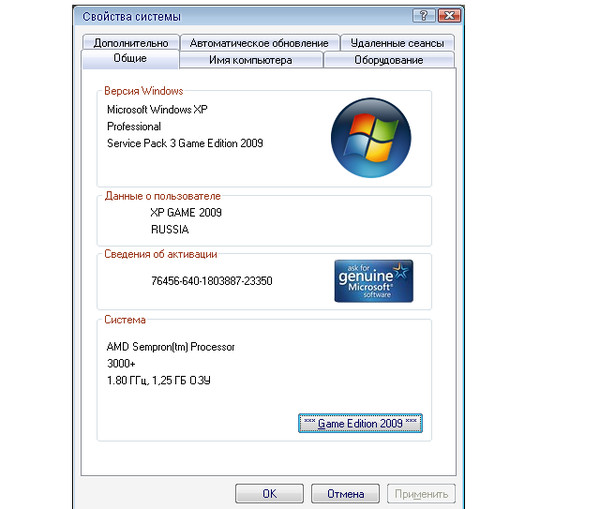The width and height of the screenshot is (600, 509).
Task: Click the greyed-out Применить button
Action: point(421,494)
